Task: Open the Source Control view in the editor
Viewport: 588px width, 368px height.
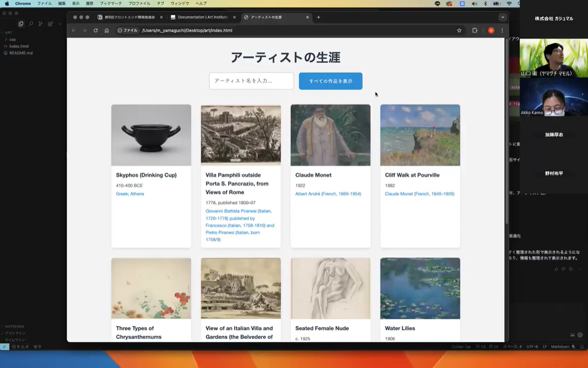Action: [40, 24]
